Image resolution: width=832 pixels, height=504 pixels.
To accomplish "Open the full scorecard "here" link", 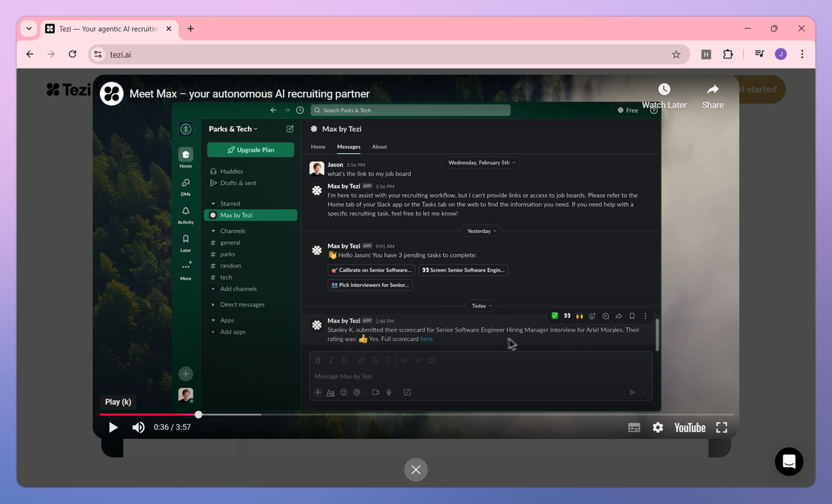I will coord(426,339).
